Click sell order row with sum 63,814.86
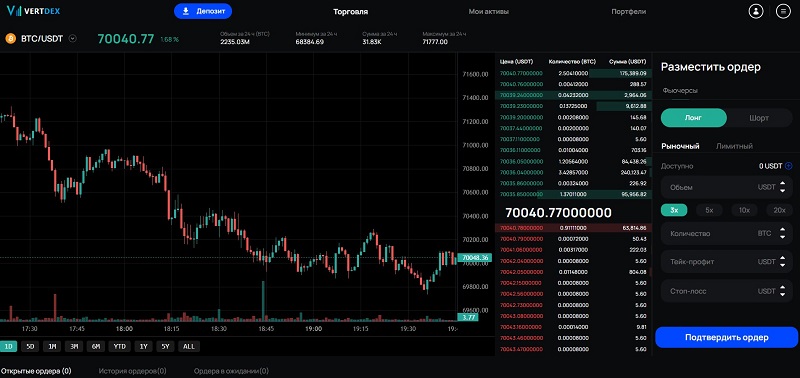Viewport: 800px width, 378px height. pos(573,228)
